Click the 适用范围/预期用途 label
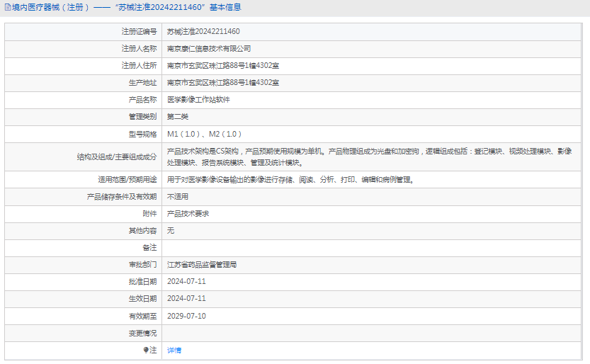 (x=127, y=179)
